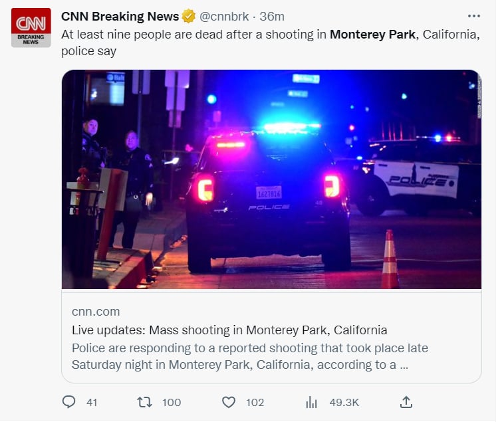Open the police car article thumbnail
Screen dimensions: 504x422
point(271,179)
